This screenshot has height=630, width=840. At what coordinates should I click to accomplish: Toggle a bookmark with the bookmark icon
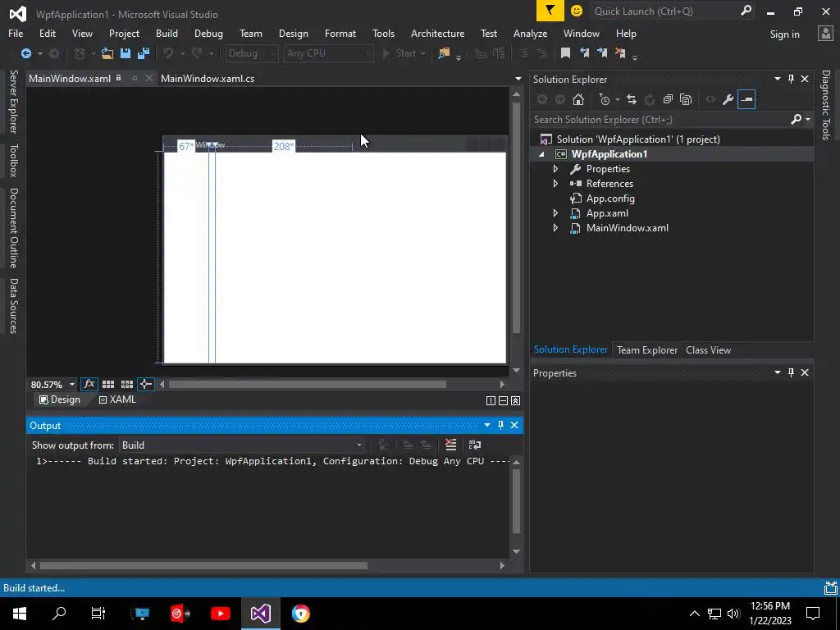pos(565,52)
